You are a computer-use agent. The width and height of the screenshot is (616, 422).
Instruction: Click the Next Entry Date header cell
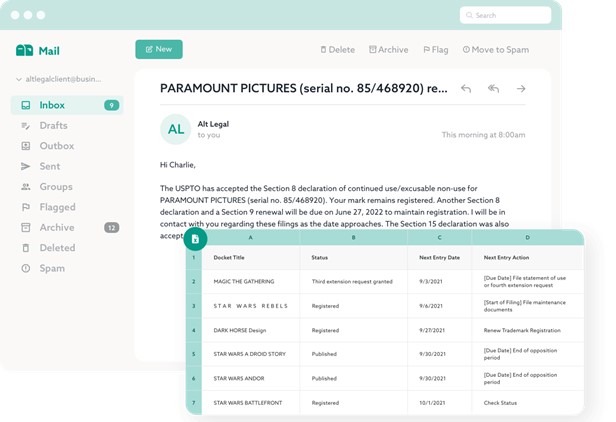click(x=439, y=258)
